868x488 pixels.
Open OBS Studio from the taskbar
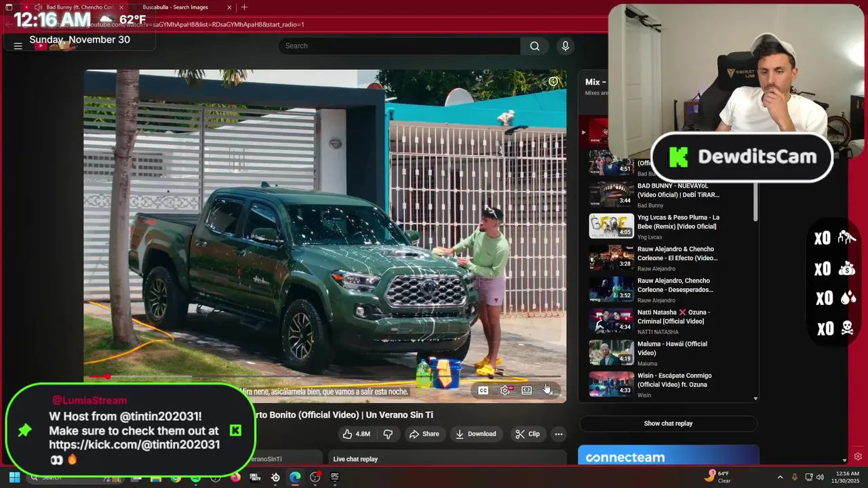(x=315, y=477)
